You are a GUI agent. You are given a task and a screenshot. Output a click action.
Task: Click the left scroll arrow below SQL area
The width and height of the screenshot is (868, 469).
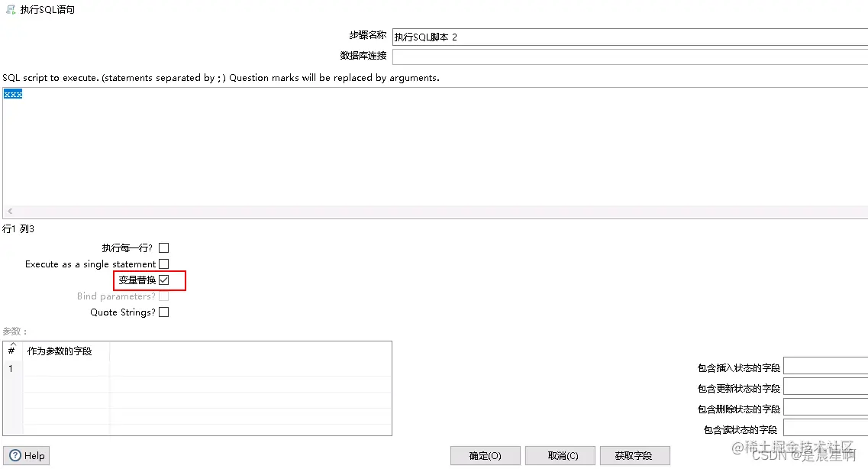point(8,211)
